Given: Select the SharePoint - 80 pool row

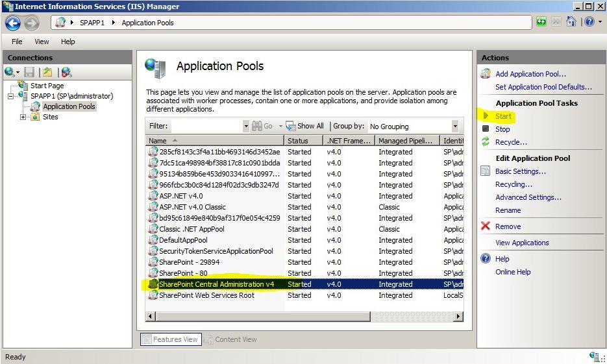Looking at the screenshot, I should click(304, 273).
